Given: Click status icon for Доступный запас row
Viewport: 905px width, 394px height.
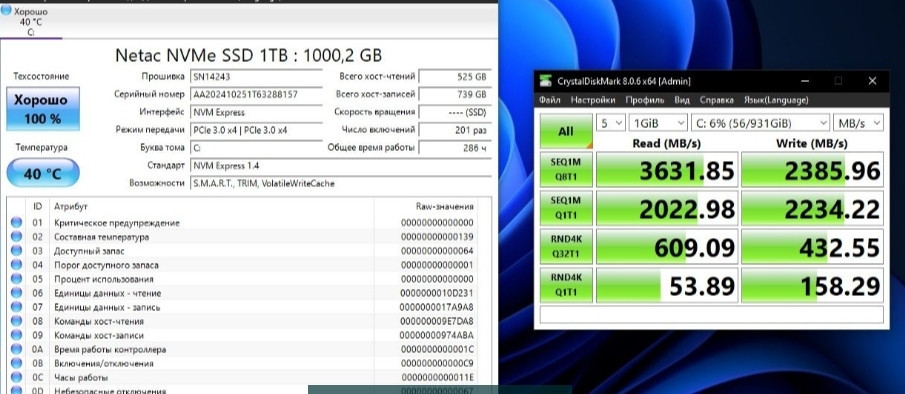Looking at the screenshot, I should click(x=16, y=251).
